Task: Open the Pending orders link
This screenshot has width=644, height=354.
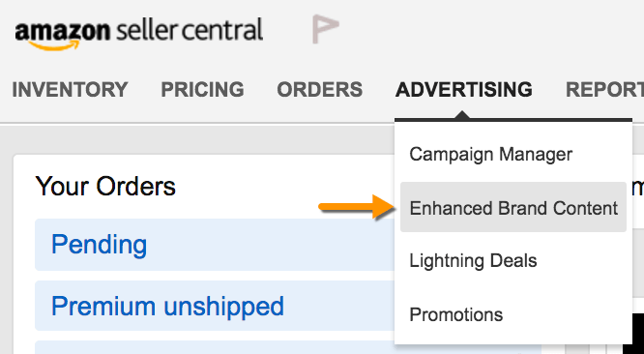Action: (x=99, y=245)
